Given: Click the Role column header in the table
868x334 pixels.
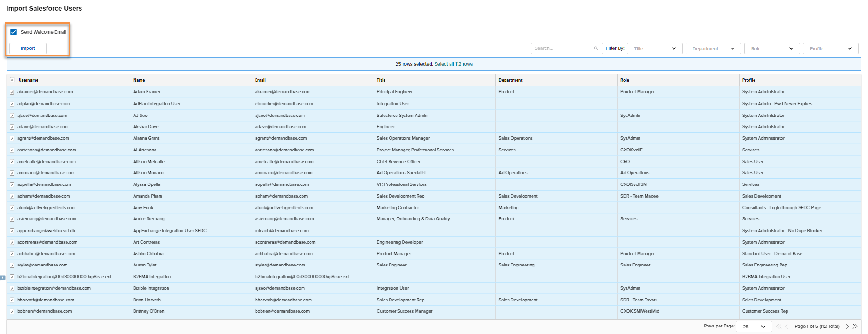Looking at the screenshot, I should (625, 80).
